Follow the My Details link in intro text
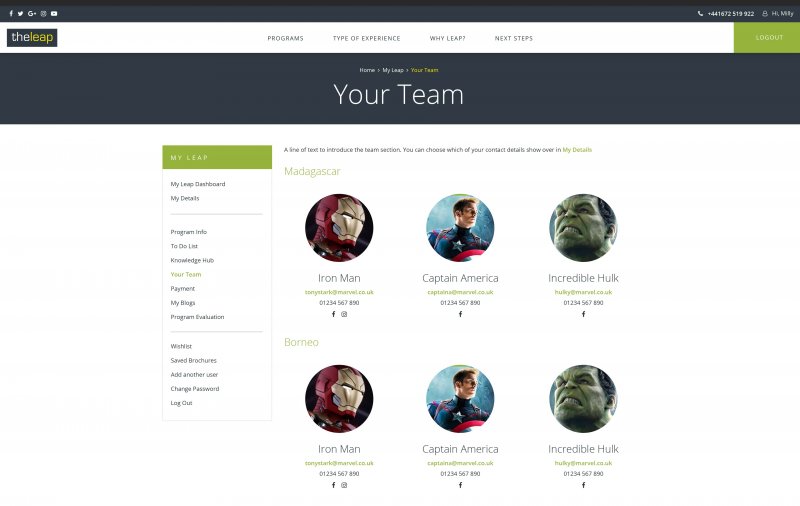This screenshot has height=506, width=800. (x=577, y=150)
